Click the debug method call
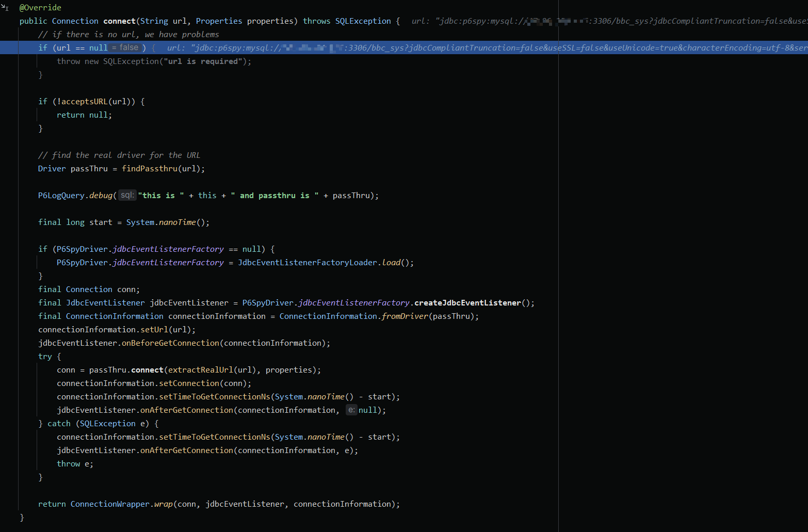 (101, 196)
